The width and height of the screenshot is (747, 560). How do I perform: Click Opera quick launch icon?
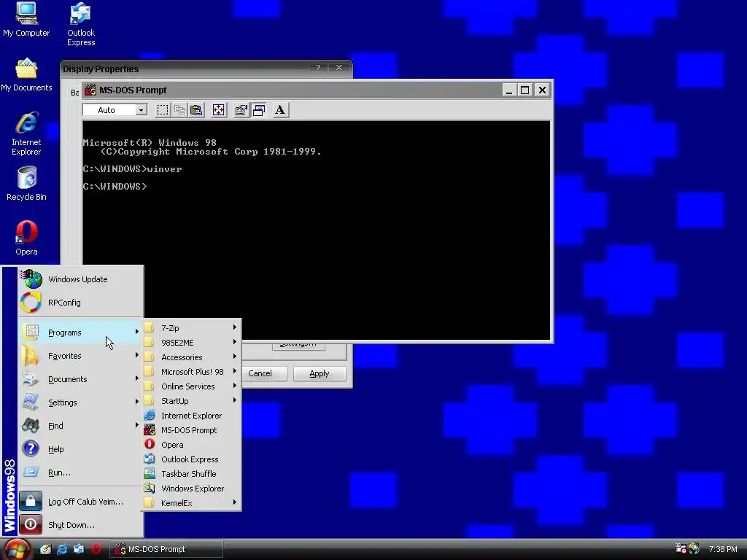coord(96,549)
